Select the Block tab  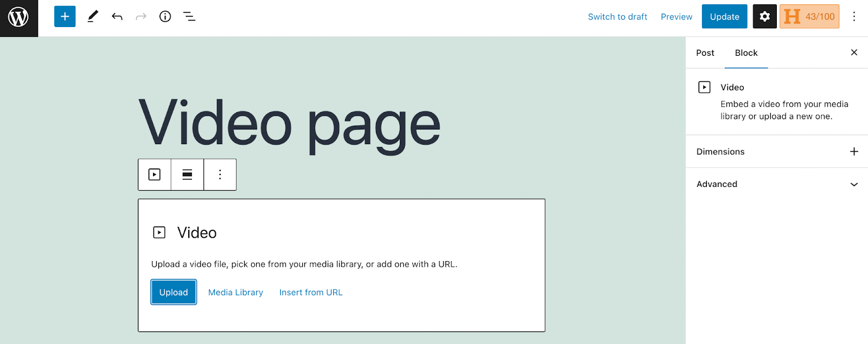pos(746,53)
